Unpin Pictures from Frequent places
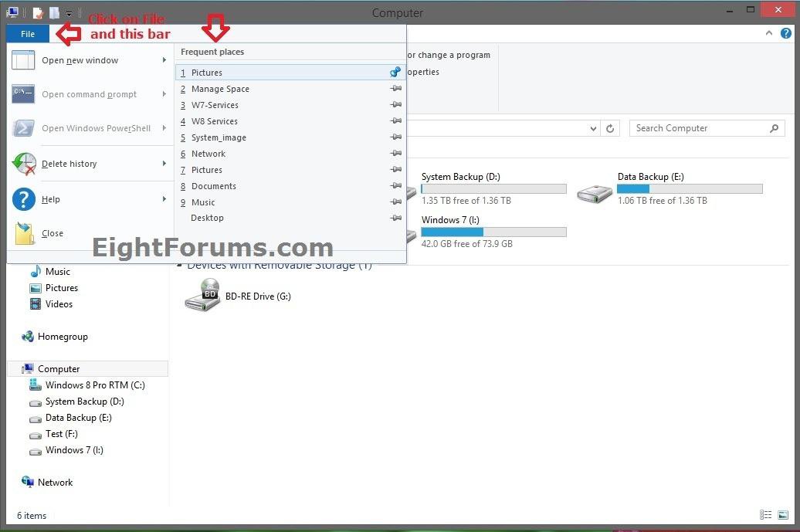The height and width of the screenshot is (532, 800). pos(395,72)
